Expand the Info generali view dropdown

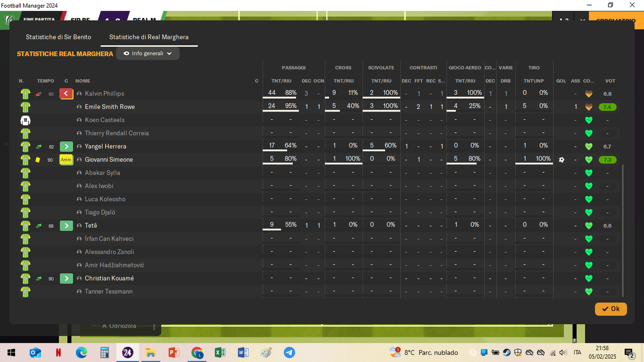(x=148, y=53)
